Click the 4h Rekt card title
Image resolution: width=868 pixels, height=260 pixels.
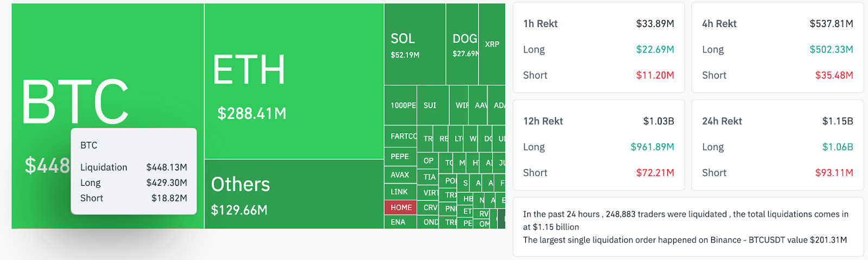[x=719, y=24]
